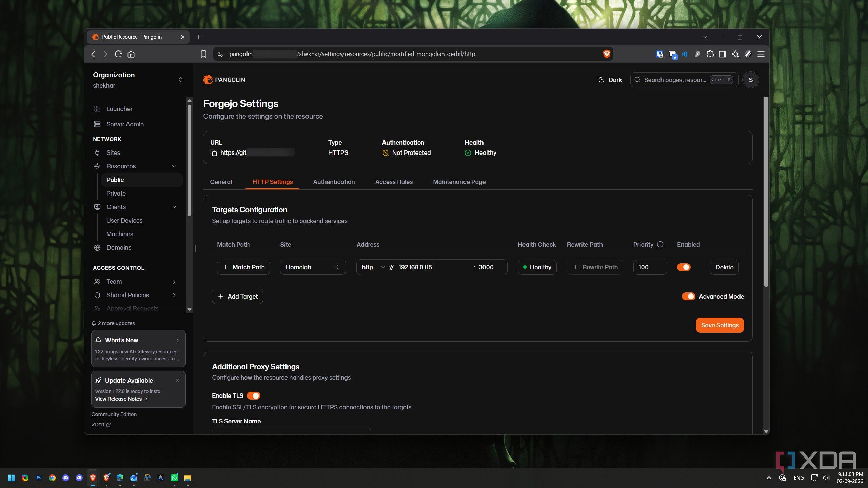Screen dimensions: 868x488
Task: Switch to the General tab
Action: click(x=221, y=182)
